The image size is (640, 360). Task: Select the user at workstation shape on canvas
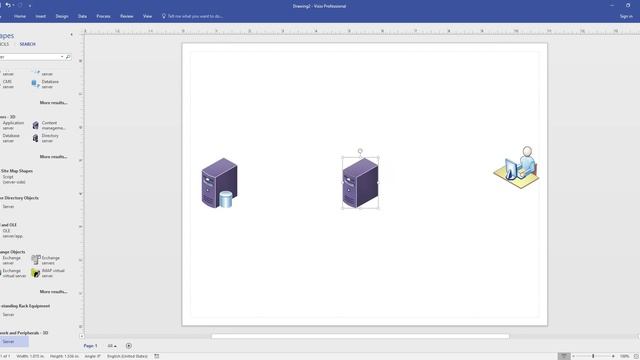coord(516,167)
